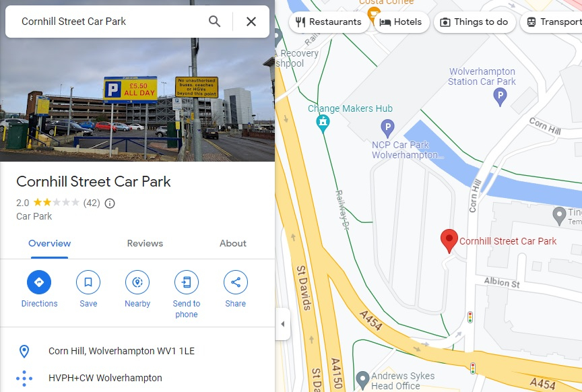The width and height of the screenshot is (582, 392).
Task: Open the 42 reviews link
Action: (92, 203)
